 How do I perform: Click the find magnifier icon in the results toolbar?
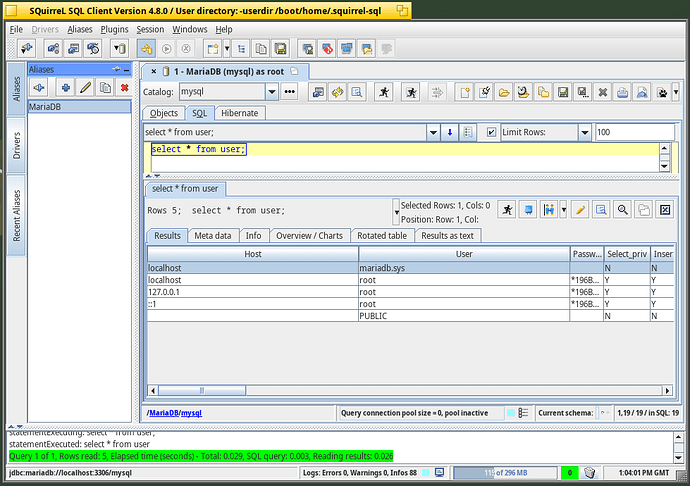click(x=622, y=210)
